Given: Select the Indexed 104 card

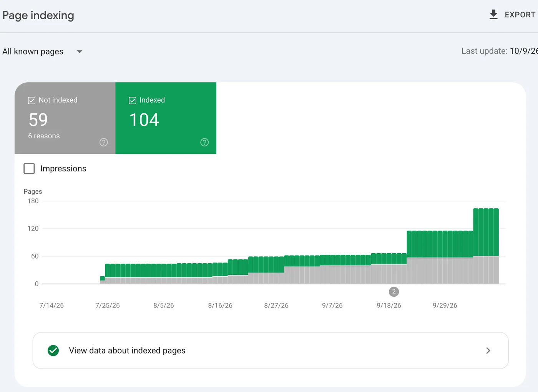Looking at the screenshot, I should 166,118.
